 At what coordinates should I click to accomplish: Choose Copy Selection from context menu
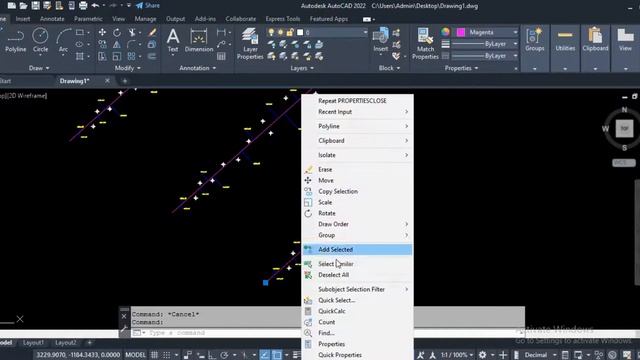pos(358,191)
